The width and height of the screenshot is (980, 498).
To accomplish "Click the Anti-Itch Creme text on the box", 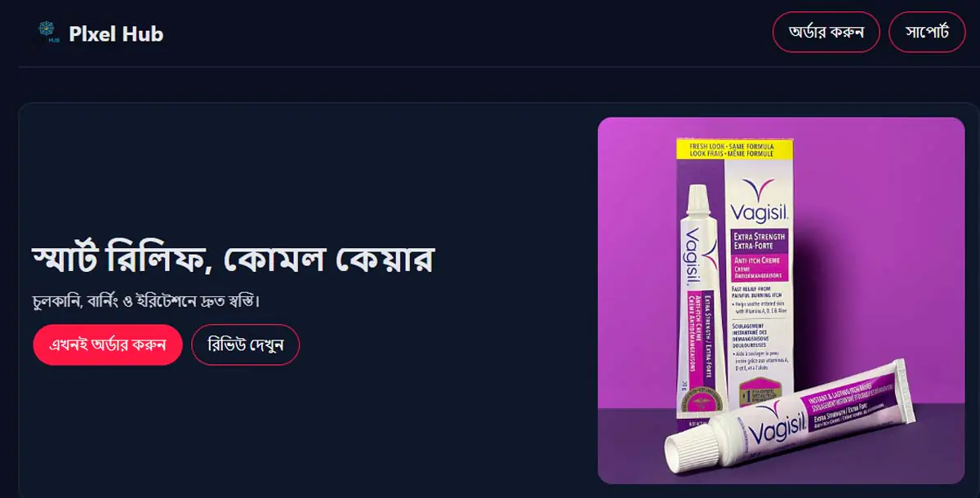I will click(757, 261).
